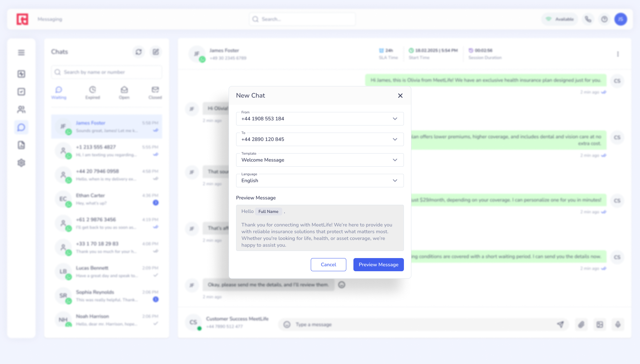
Task: Open the document icon in sidebar
Action: click(x=21, y=145)
